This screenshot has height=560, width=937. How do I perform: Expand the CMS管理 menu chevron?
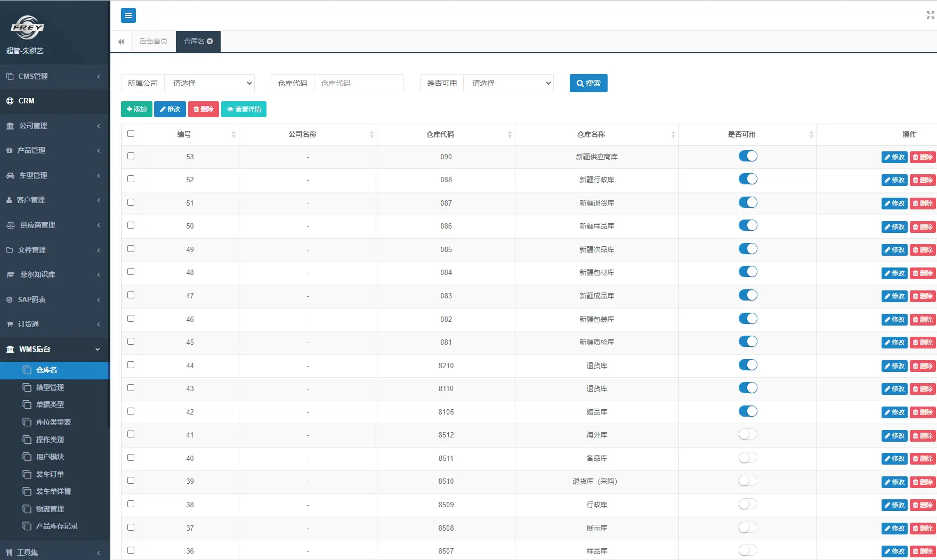pyautogui.click(x=99, y=77)
